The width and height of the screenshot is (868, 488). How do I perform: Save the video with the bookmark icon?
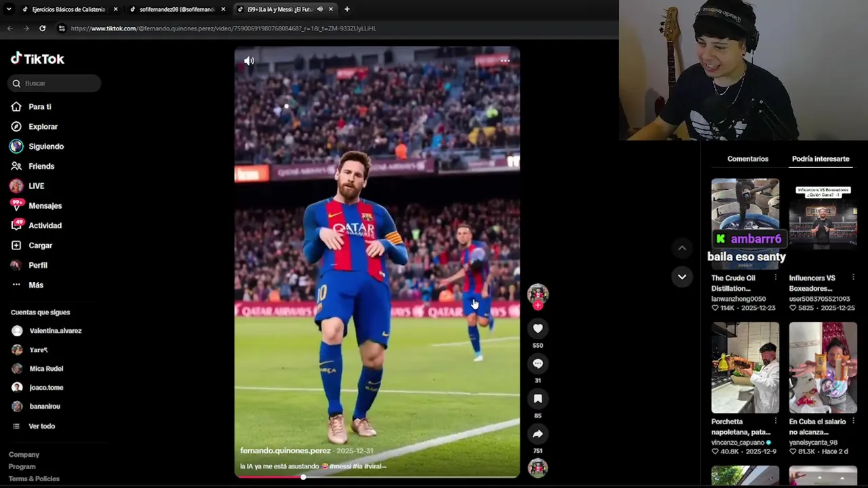click(538, 399)
